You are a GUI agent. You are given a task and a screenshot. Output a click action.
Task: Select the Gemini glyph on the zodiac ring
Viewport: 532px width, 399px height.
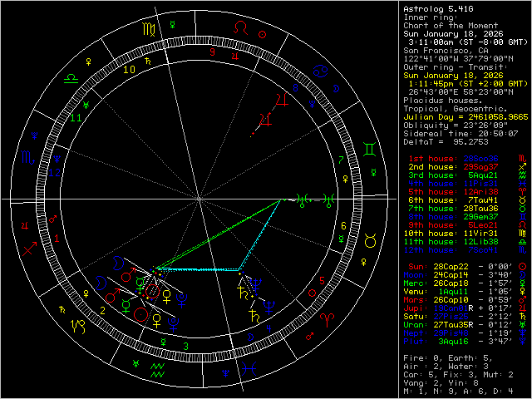369,149
